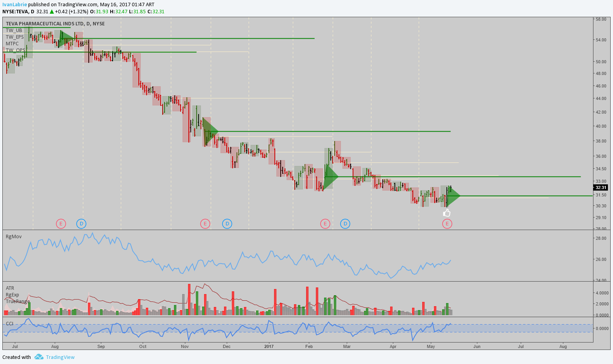
Task: Click the +0.42 (+1.32%) change value
Action: point(71,11)
